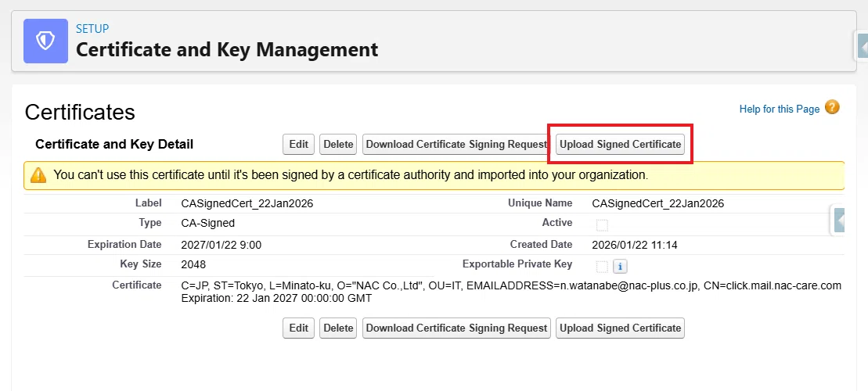
Task: Click the bottom Upload Signed Certificate button
Action: pos(620,328)
